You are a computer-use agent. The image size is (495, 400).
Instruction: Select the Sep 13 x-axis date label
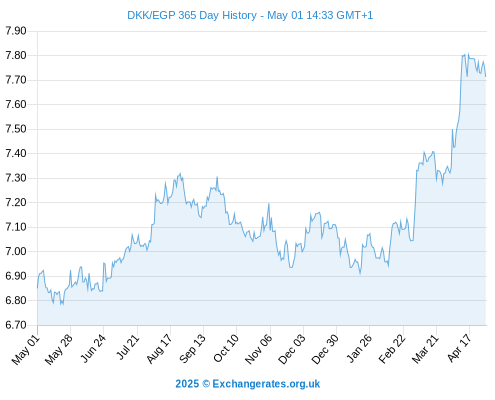coord(192,349)
